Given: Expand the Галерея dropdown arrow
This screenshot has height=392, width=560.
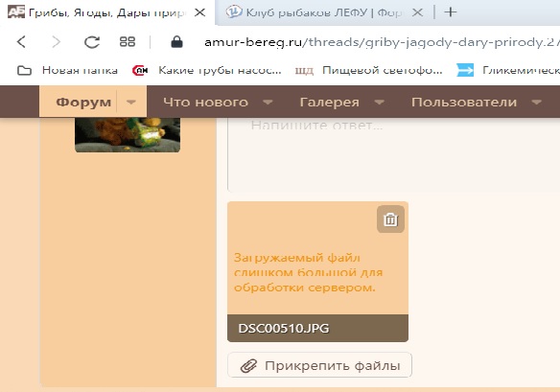Looking at the screenshot, I should pyautogui.click(x=380, y=103).
